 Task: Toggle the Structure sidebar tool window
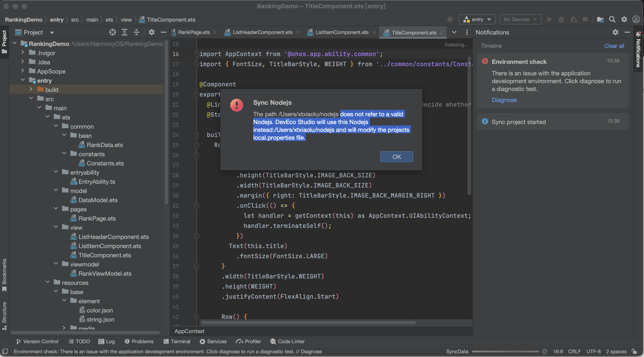click(x=4, y=316)
